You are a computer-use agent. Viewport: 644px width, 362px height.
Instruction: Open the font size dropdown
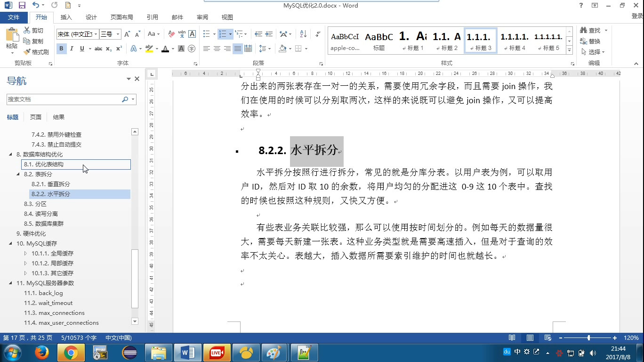pyautogui.click(x=118, y=34)
